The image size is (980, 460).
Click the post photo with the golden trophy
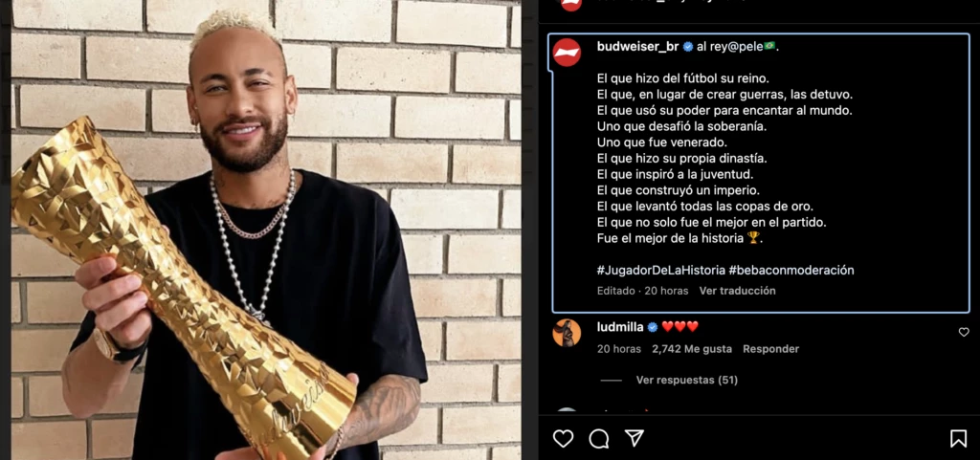(x=266, y=230)
